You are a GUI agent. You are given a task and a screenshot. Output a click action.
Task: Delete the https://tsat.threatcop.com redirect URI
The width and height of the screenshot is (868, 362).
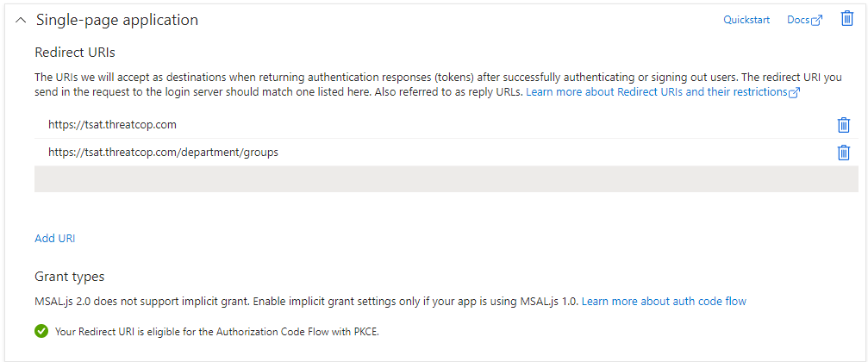pos(843,125)
